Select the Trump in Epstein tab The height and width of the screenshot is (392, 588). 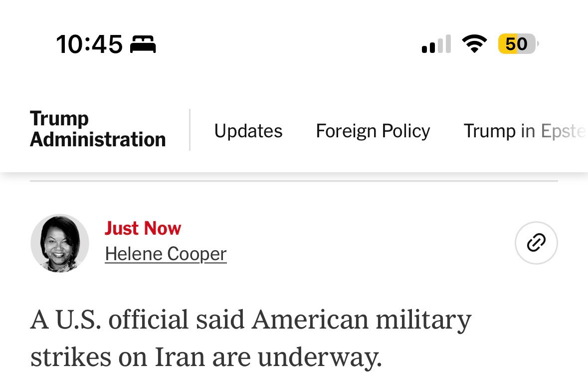(524, 131)
